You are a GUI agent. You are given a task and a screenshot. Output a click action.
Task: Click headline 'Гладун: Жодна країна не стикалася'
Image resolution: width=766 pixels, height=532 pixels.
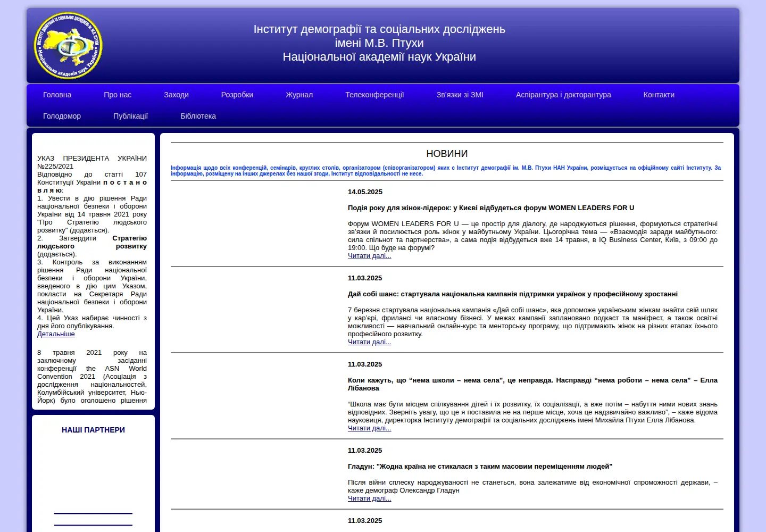tap(480, 467)
